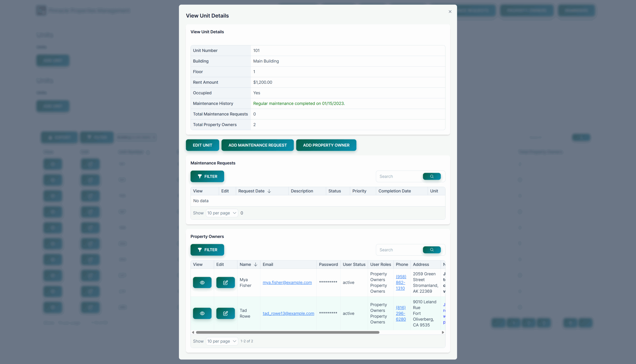
Task: Open Tad Rowe's details with the eye icon
Action: (x=202, y=313)
